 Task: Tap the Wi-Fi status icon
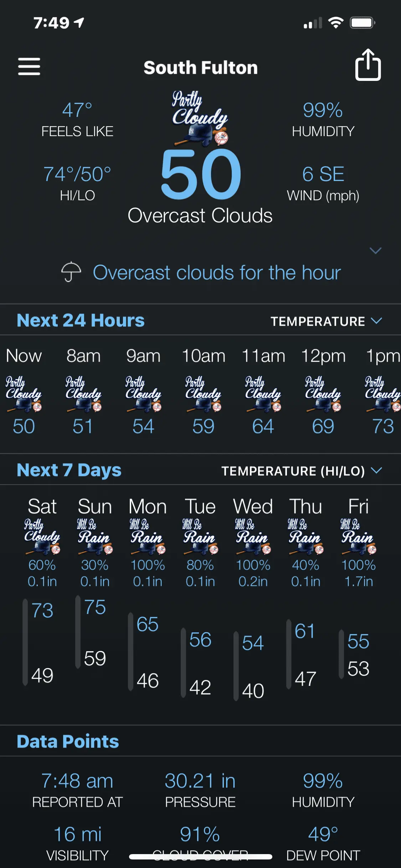coord(335,23)
